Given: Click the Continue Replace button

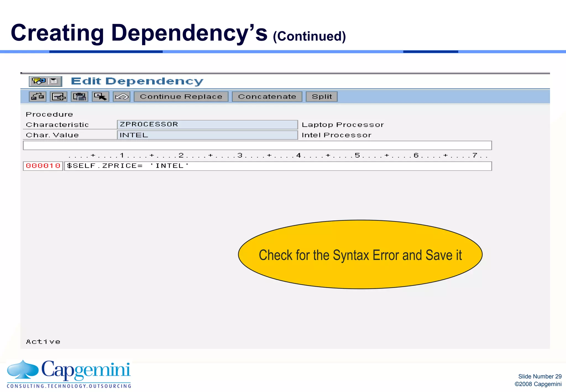Looking at the screenshot, I should (x=181, y=97).
